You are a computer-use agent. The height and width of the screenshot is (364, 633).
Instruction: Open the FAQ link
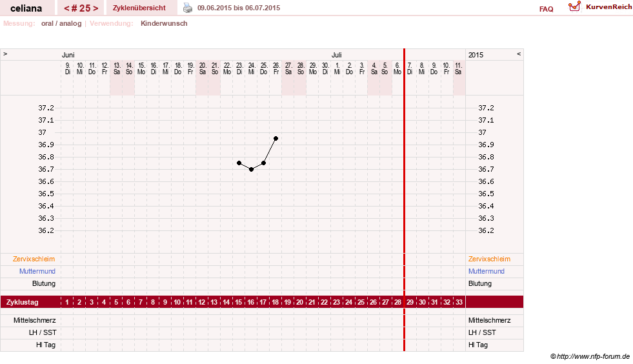[546, 9]
